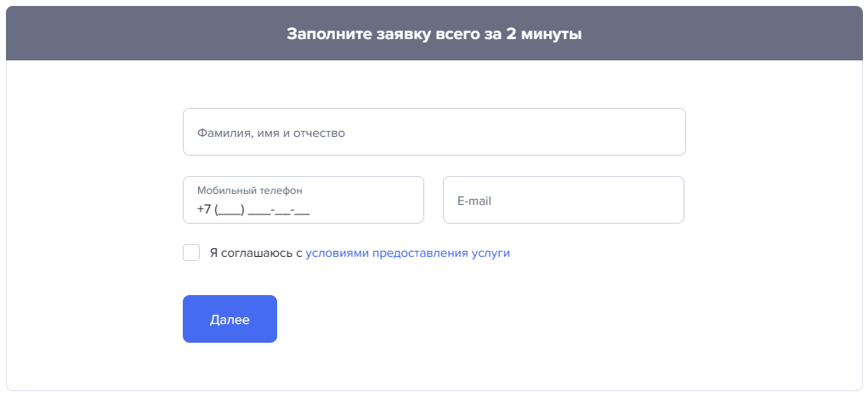Image resolution: width=868 pixels, height=398 pixels.
Task: Click the 'Я соглашаюсь с' label text
Action: pyautogui.click(x=256, y=253)
